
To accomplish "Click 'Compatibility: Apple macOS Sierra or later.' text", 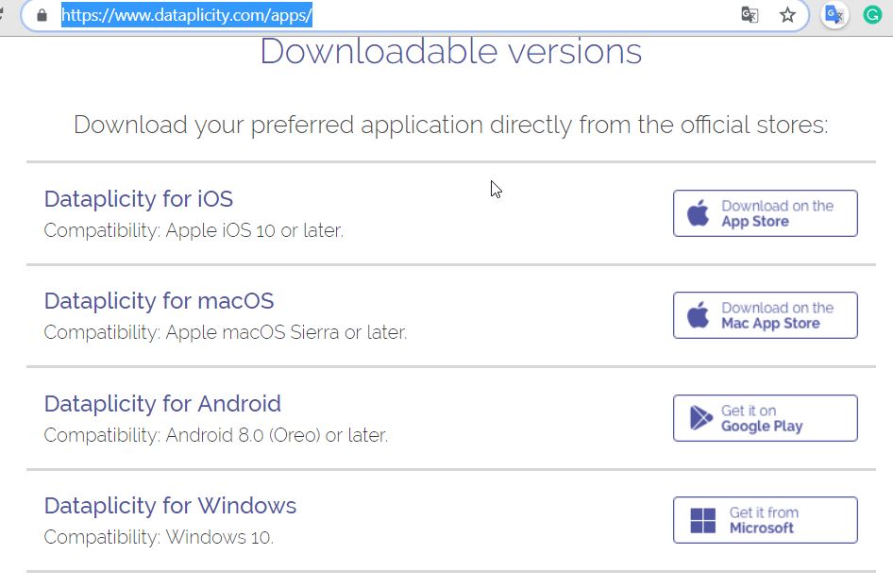I will (226, 332).
